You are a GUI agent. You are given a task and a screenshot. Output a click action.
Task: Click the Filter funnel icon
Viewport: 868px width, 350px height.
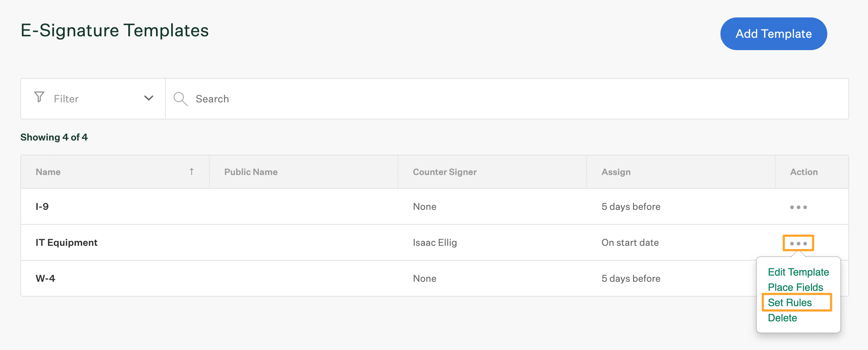coord(40,98)
